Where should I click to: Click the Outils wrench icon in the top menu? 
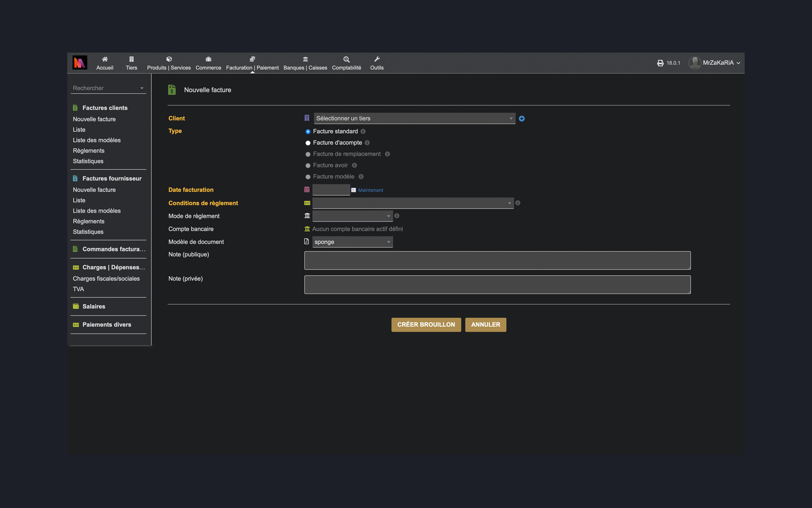[x=376, y=63]
